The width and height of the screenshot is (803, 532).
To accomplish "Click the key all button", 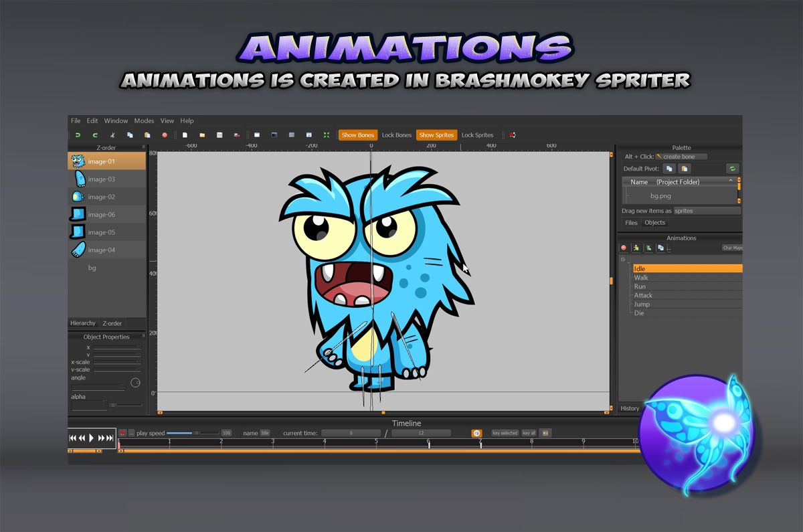I will 529,433.
